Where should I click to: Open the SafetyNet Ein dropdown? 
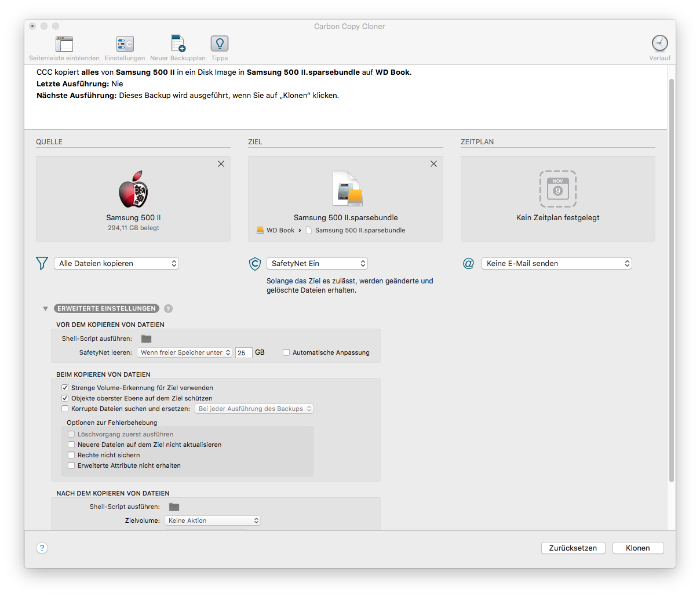[x=318, y=264]
